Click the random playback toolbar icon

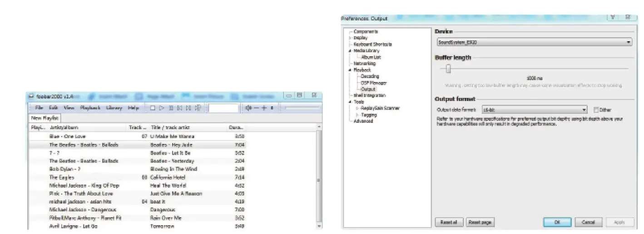click(198, 108)
